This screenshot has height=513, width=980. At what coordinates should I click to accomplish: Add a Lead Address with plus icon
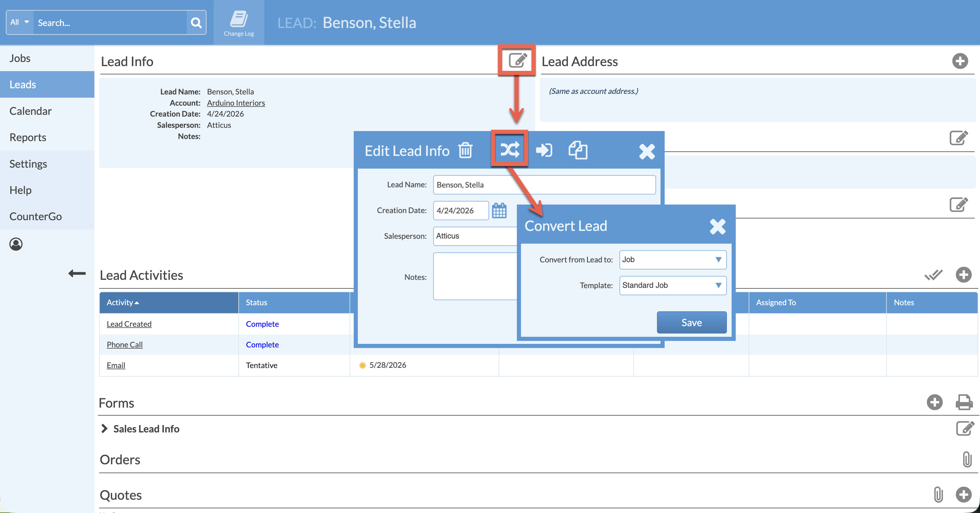[960, 61]
